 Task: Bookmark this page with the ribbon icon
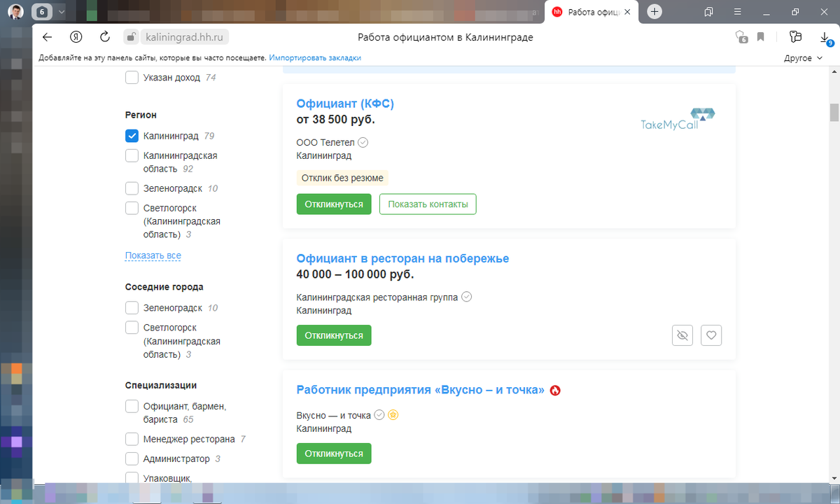coord(760,37)
